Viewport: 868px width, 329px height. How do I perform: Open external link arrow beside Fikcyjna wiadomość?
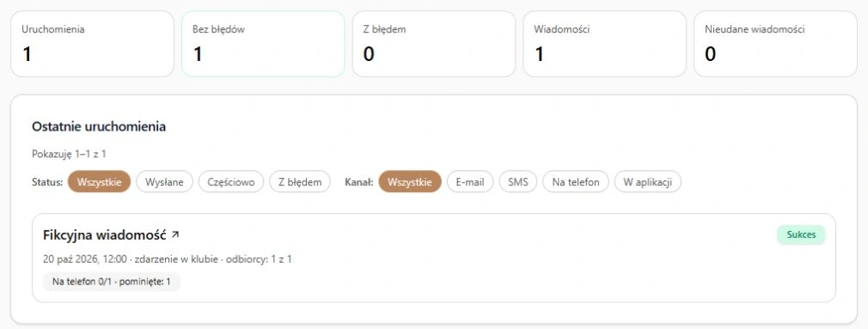click(175, 235)
